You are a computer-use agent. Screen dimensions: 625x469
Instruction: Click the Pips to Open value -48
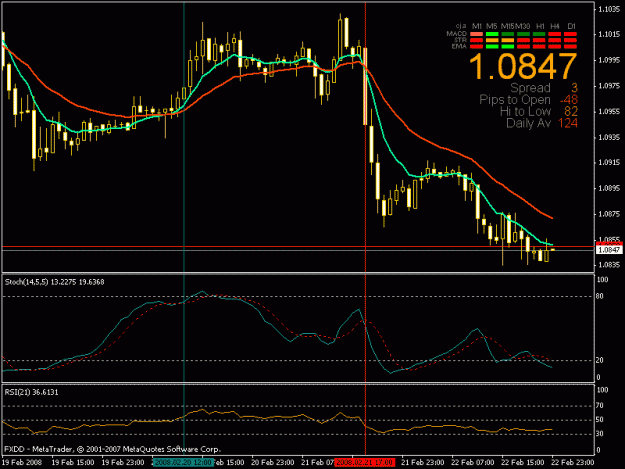(x=568, y=100)
